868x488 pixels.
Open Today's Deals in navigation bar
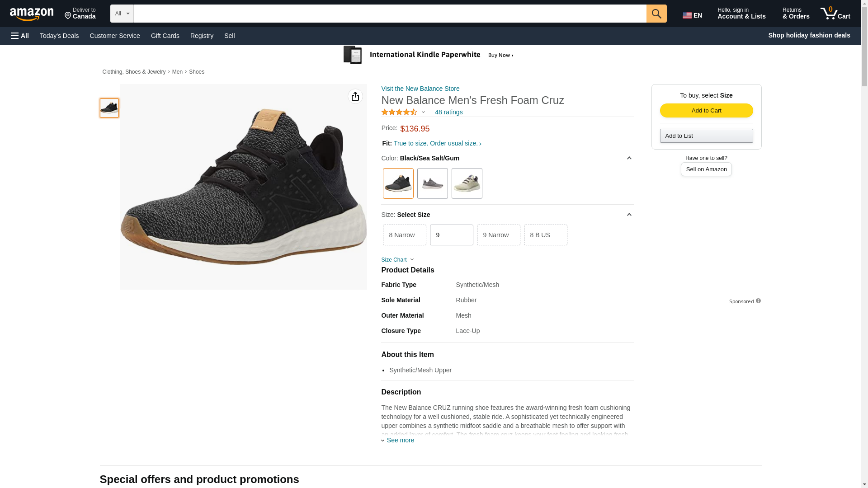coord(59,36)
